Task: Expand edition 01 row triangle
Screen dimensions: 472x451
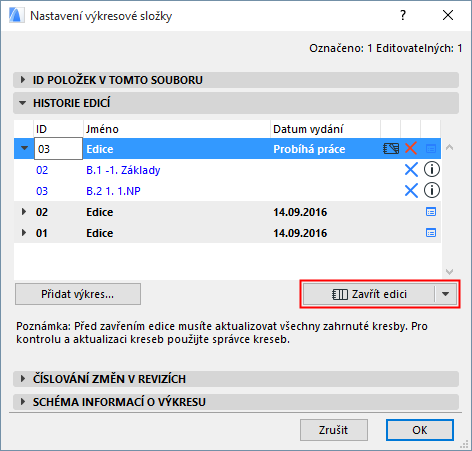Action: click(x=24, y=233)
